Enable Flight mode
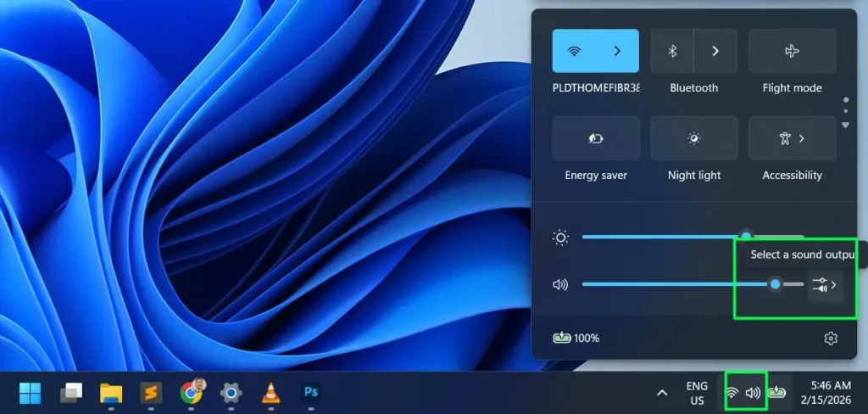The image size is (868, 414). [x=793, y=51]
